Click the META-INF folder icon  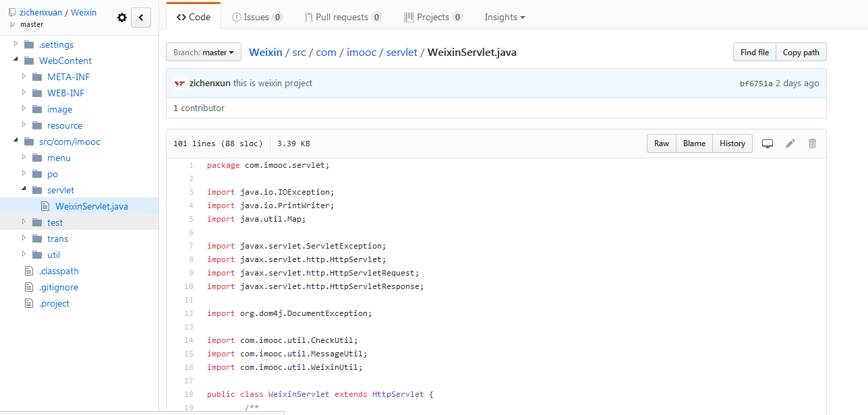pyautogui.click(x=37, y=77)
